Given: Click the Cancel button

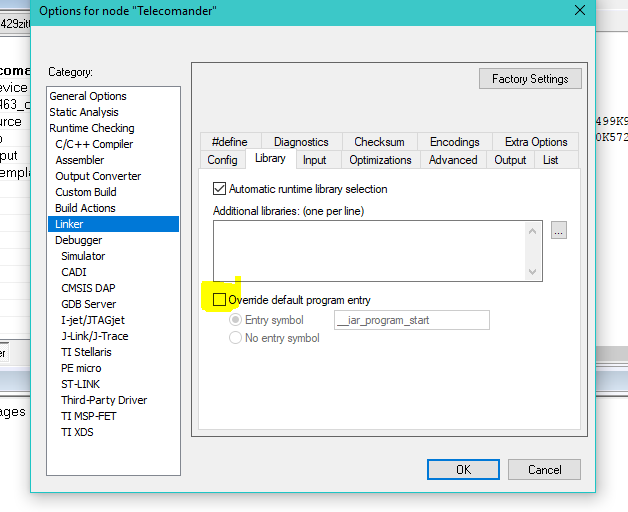Looking at the screenshot, I should pyautogui.click(x=544, y=470).
